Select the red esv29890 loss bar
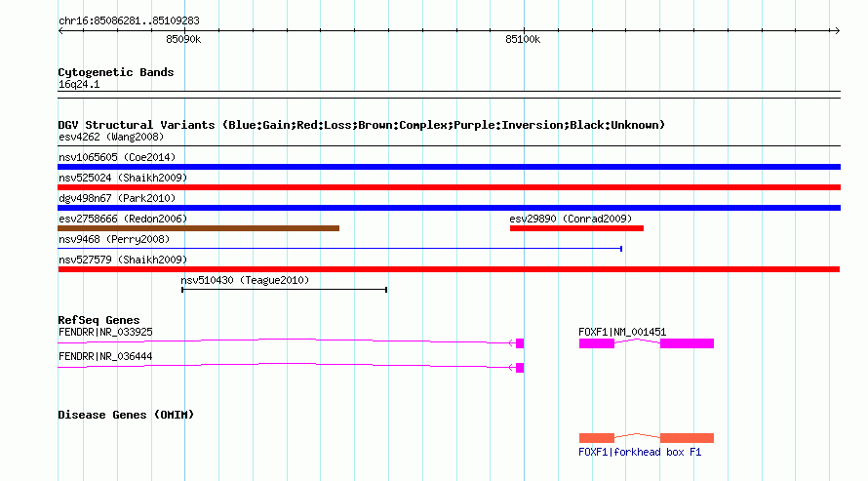Image resolution: width=868 pixels, height=481 pixels. (x=576, y=228)
